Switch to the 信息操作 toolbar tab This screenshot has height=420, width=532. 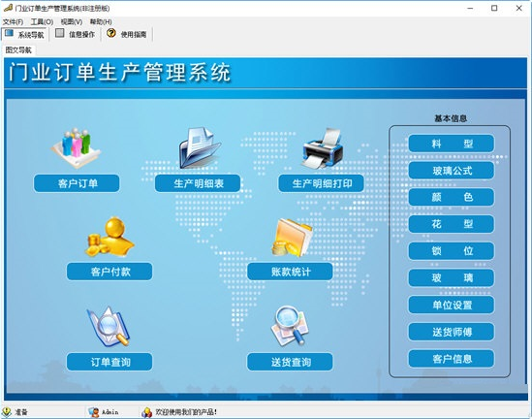click(x=76, y=34)
